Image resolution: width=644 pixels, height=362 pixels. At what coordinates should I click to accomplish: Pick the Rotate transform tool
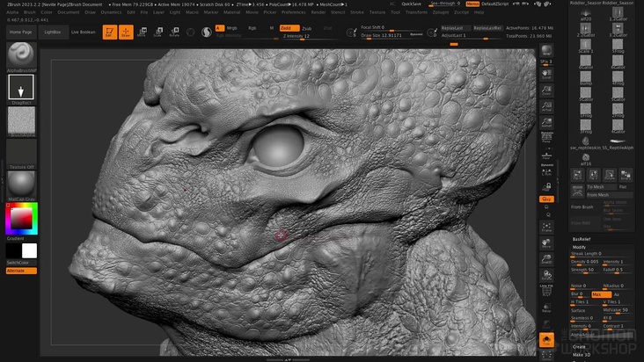point(173,32)
